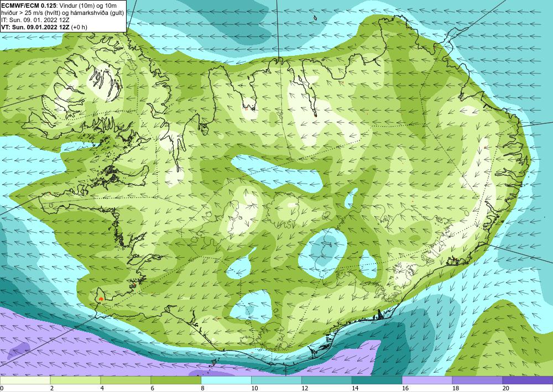Click the legend label "20"
The height and width of the screenshot is (392, 553).
506,389
